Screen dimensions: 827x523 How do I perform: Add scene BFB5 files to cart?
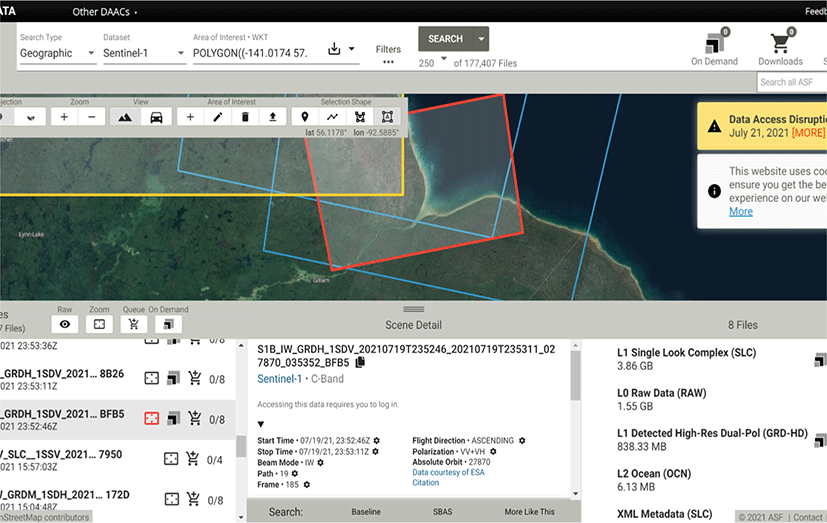(x=195, y=418)
